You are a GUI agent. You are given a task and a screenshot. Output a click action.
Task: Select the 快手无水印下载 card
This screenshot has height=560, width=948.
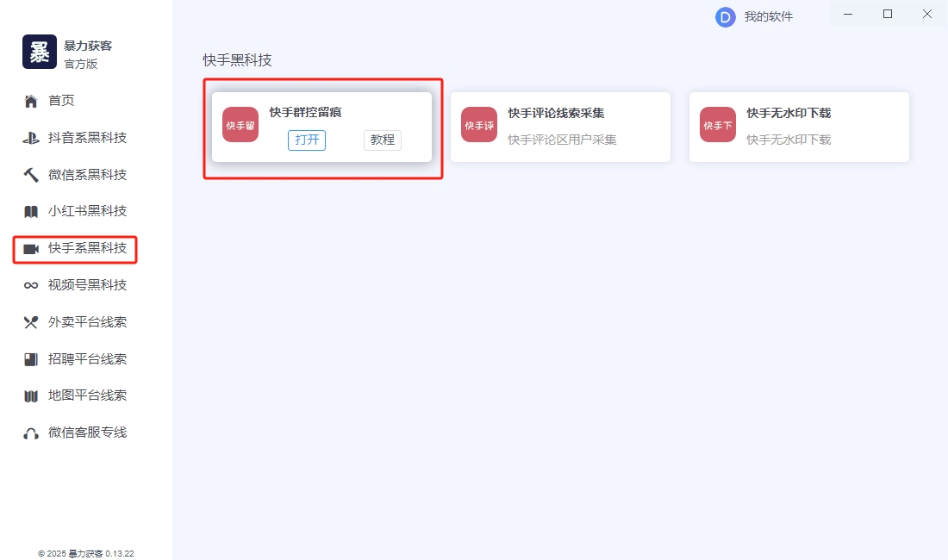799,127
